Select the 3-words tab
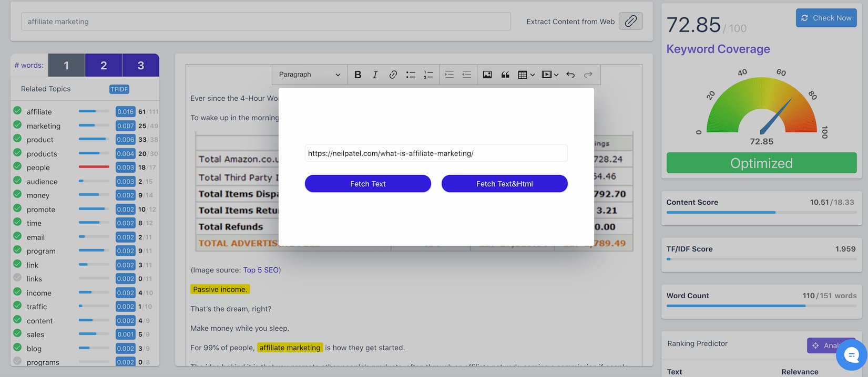 (x=141, y=65)
